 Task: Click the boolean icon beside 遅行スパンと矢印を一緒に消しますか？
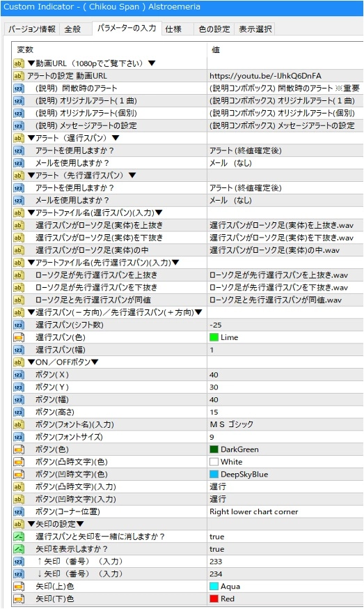[19, 537]
